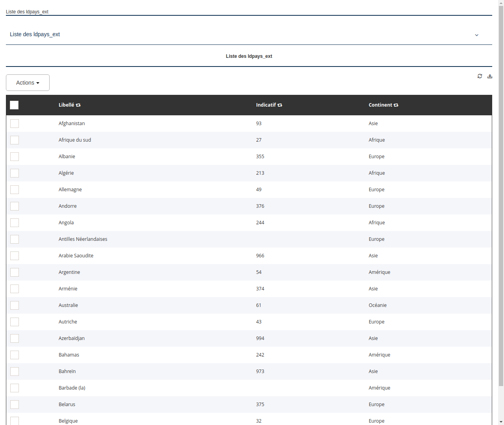Check the Afghanistan row checkbox
504x425 pixels.
14,123
